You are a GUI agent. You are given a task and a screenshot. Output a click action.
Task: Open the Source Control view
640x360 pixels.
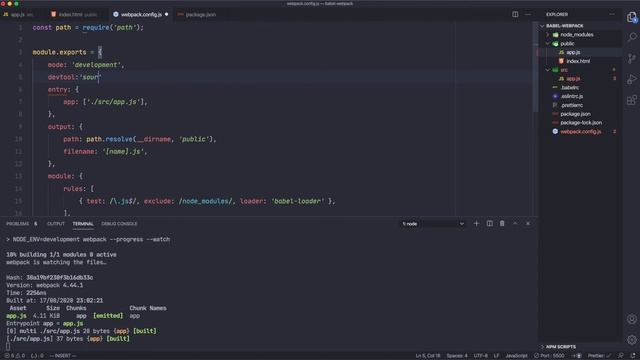632,58
